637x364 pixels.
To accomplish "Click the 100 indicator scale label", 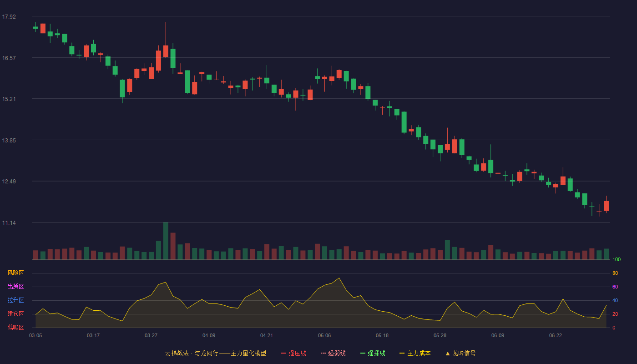I will (617, 260).
